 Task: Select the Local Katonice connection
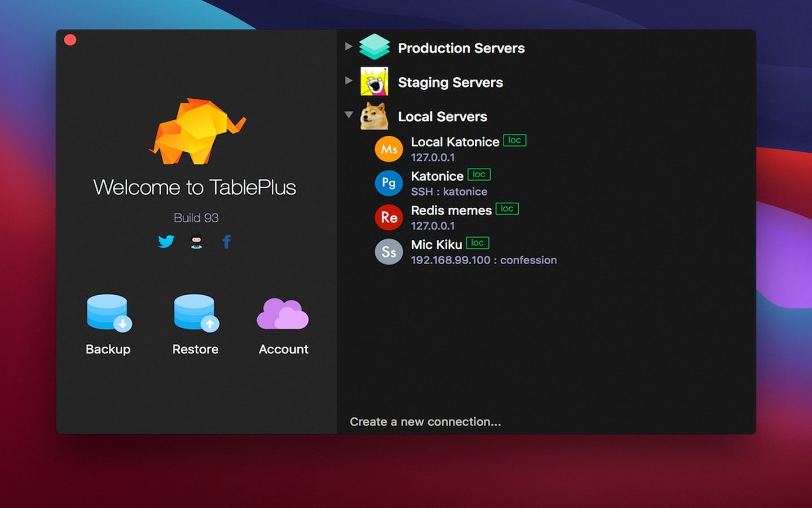pos(454,142)
